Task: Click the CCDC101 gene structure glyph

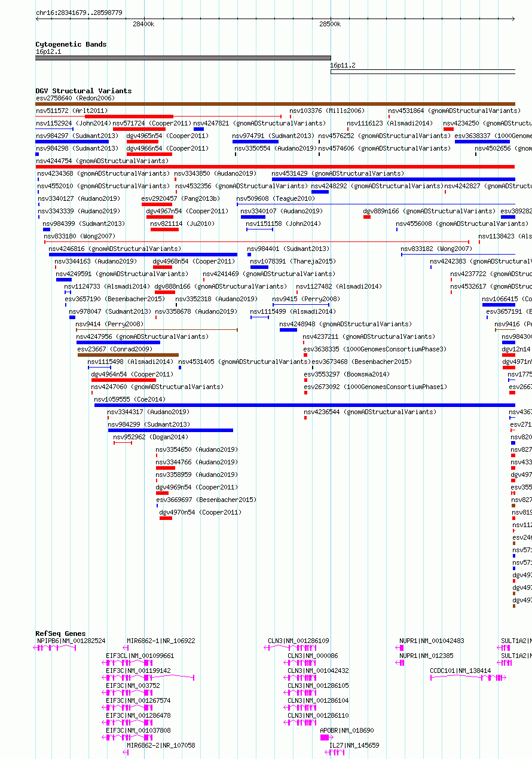Action: [x=468, y=678]
